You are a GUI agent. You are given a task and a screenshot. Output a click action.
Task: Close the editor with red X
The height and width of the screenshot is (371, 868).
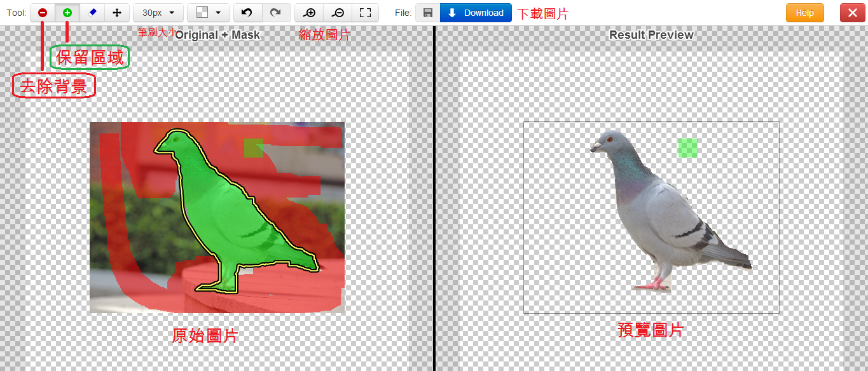point(852,13)
